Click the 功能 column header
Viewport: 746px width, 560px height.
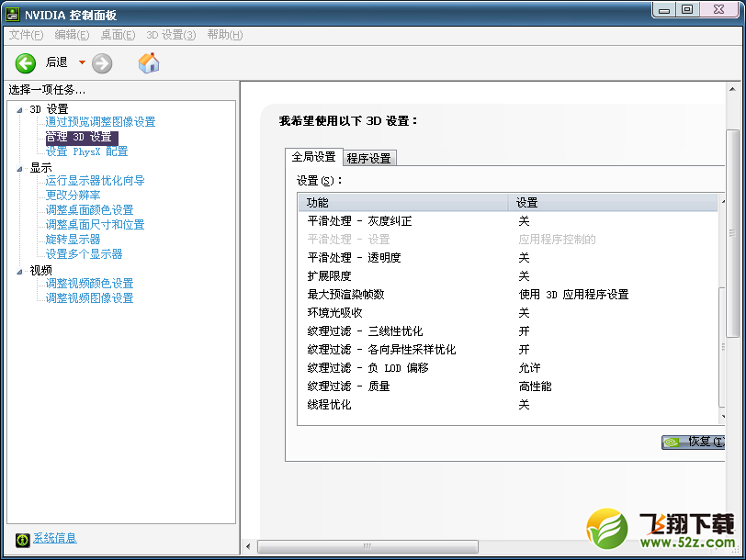[x=403, y=203]
